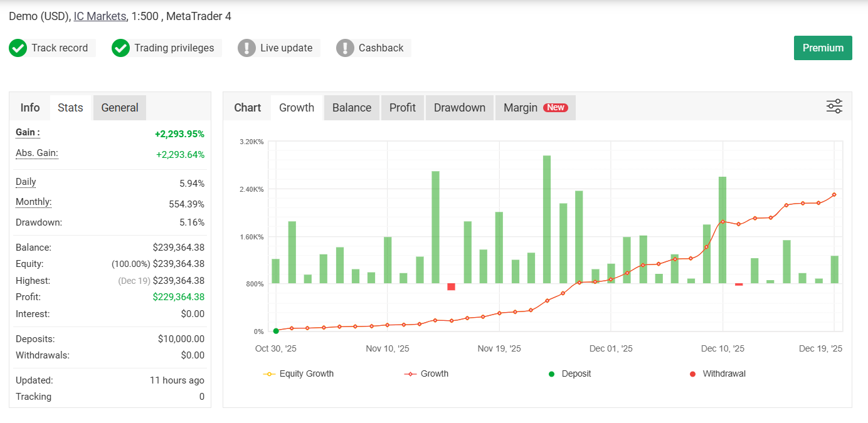Click the Trading privileges checkmark icon
The image size is (868, 423).
[x=120, y=48]
